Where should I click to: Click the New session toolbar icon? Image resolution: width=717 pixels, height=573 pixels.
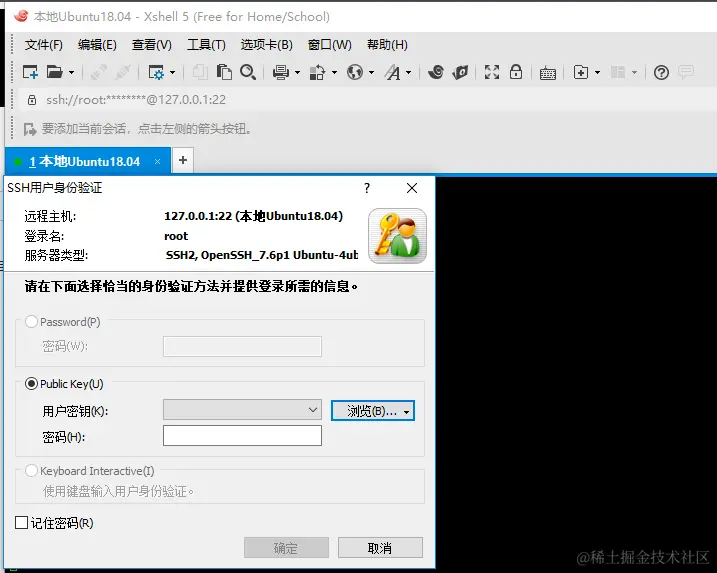[x=30, y=72]
